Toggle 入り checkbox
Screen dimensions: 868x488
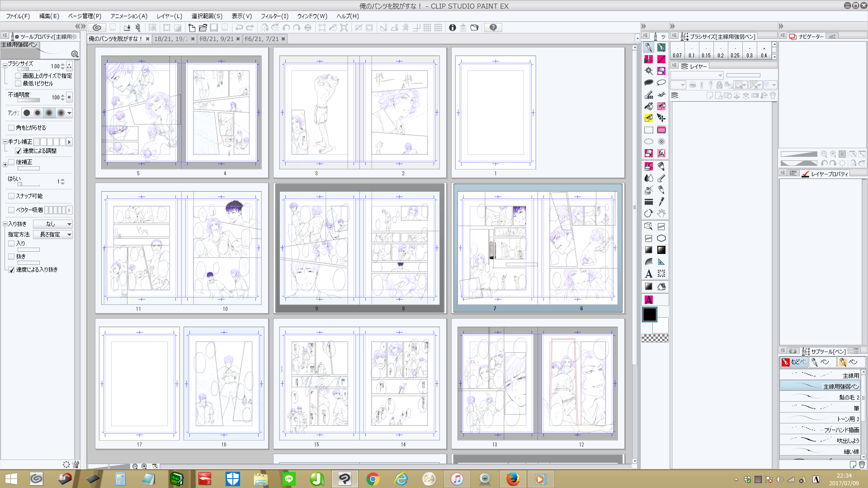11,244
